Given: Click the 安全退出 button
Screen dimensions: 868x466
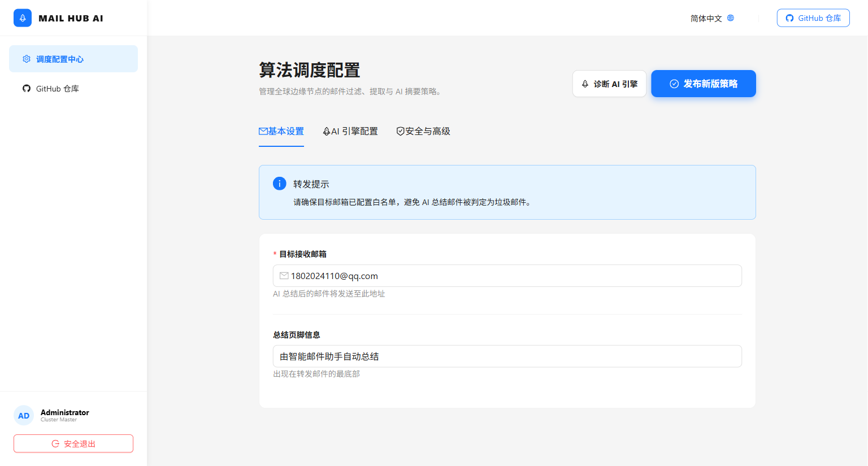Looking at the screenshot, I should 73,443.
